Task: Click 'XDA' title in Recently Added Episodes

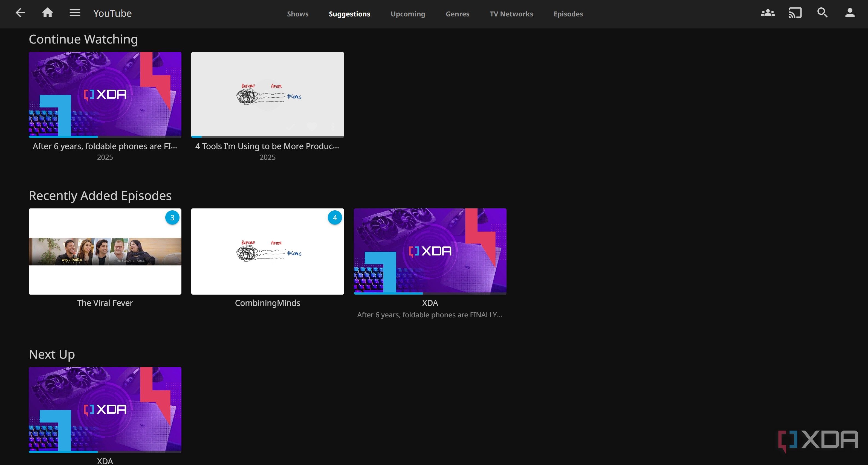Action: coord(430,303)
